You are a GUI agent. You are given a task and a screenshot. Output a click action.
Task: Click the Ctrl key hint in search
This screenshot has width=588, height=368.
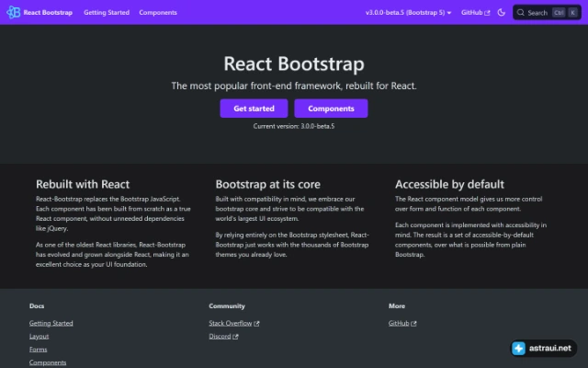[559, 12]
